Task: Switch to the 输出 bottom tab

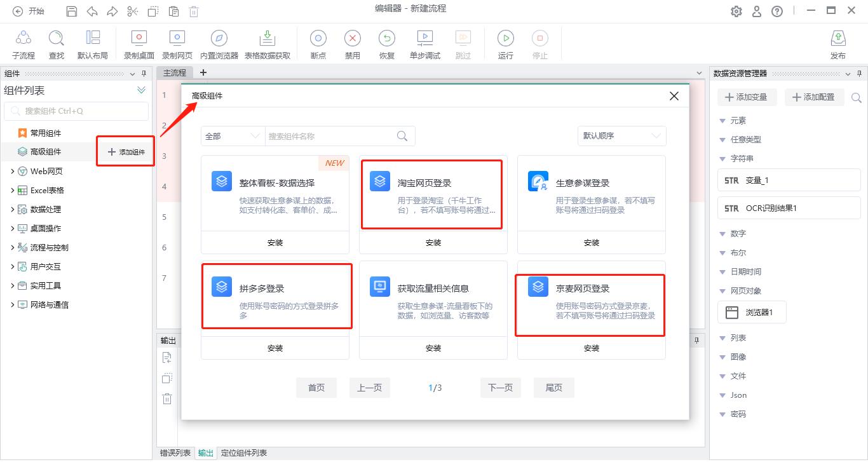Action: click(206, 453)
